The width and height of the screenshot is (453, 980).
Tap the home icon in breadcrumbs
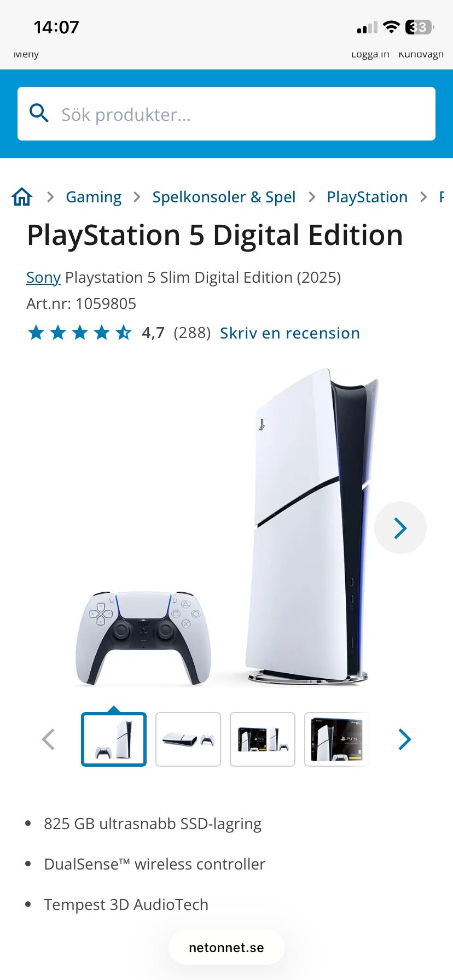click(22, 196)
